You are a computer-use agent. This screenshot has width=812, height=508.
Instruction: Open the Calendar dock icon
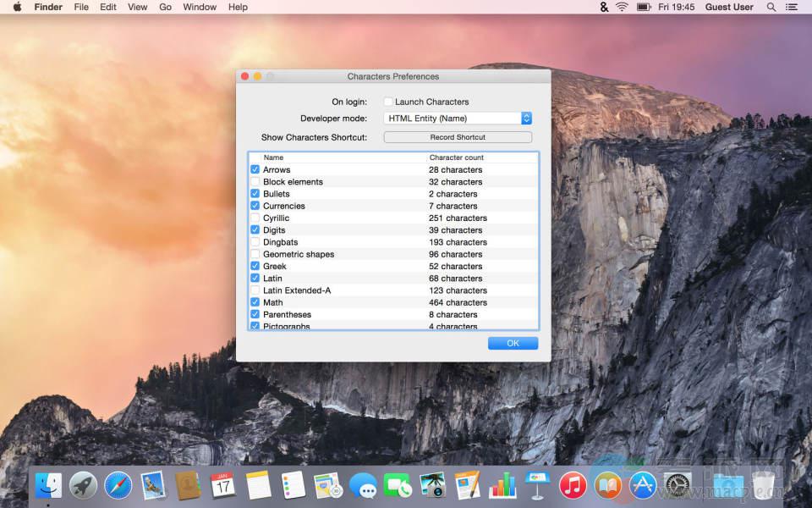click(222, 485)
